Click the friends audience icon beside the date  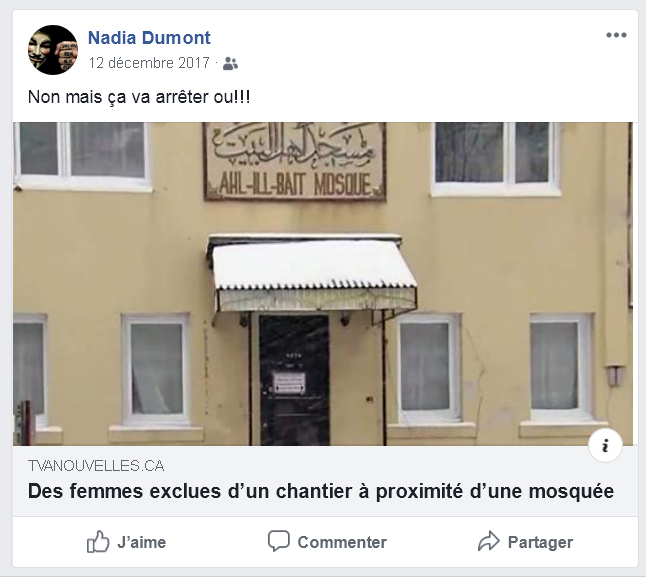230,64
